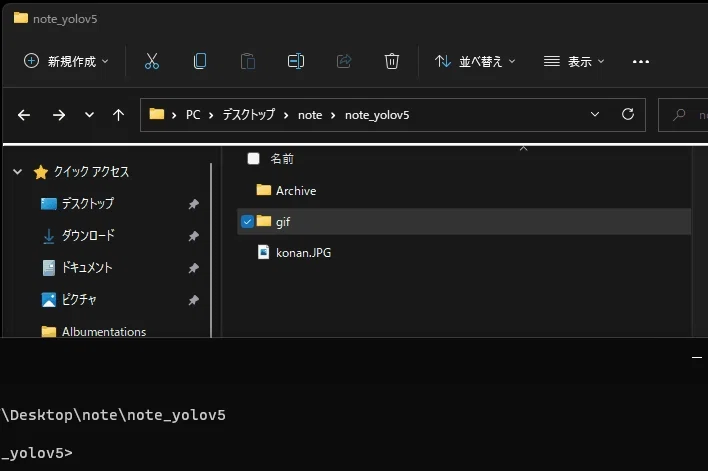
Task: Select the gif folder row
Action: (x=464, y=221)
